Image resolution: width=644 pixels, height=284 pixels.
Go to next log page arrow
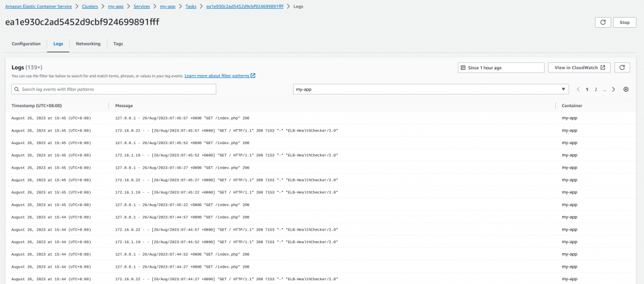pos(614,89)
